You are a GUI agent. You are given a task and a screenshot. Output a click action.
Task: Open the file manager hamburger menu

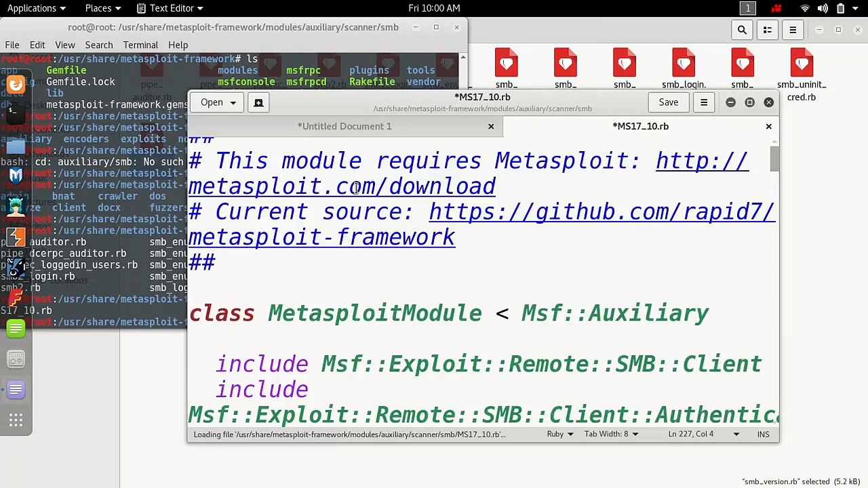[793, 30]
